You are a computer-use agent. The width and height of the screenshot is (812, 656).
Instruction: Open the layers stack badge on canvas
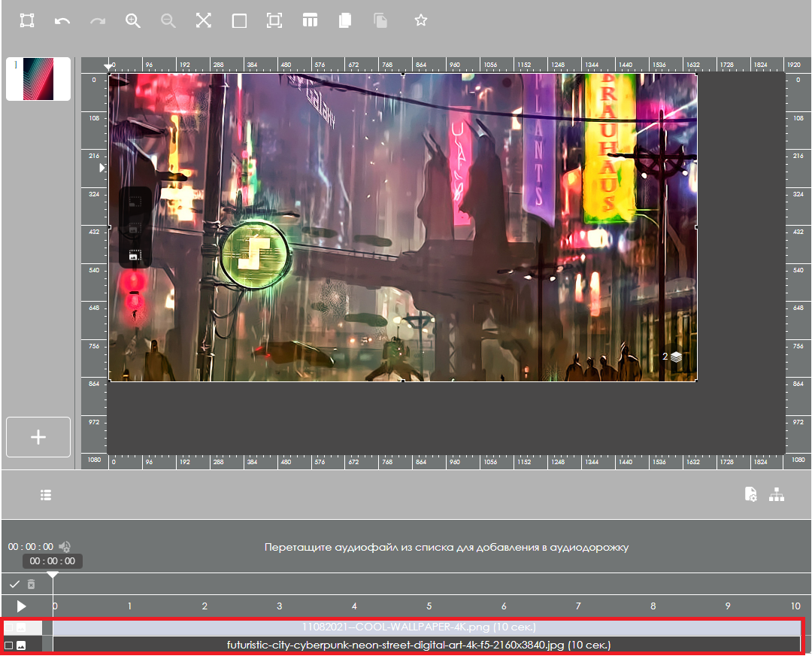coord(676,357)
